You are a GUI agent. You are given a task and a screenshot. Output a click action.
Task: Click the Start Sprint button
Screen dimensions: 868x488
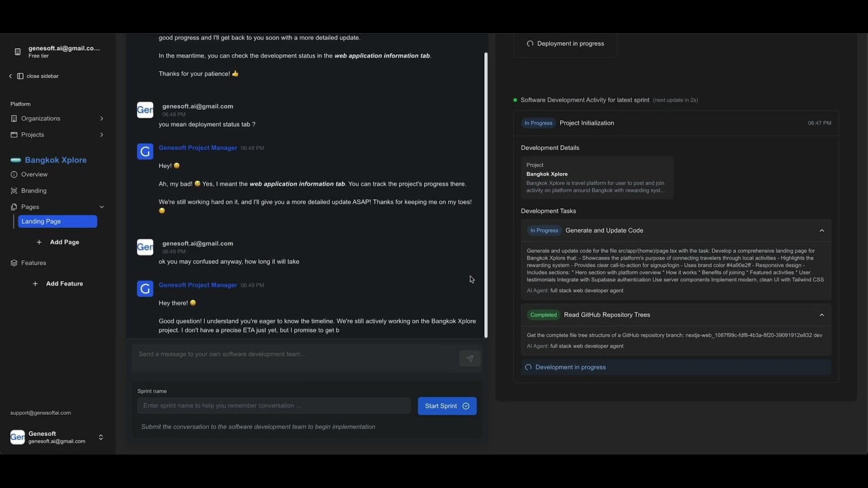tap(447, 406)
